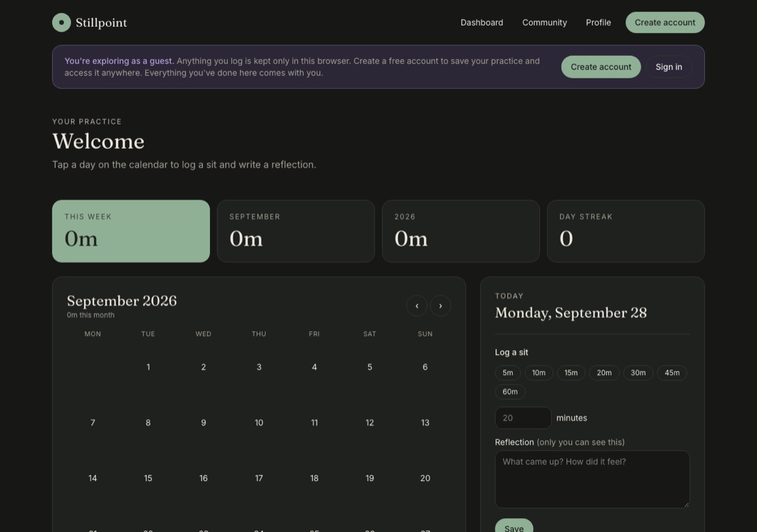Image resolution: width=757 pixels, height=532 pixels.
Task: Select September 15 on the calendar
Action: coord(148,478)
